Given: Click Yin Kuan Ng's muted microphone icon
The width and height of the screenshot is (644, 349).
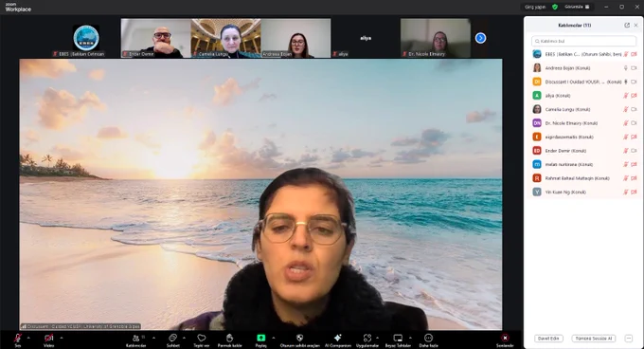Looking at the screenshot, I should coord(626,192).
